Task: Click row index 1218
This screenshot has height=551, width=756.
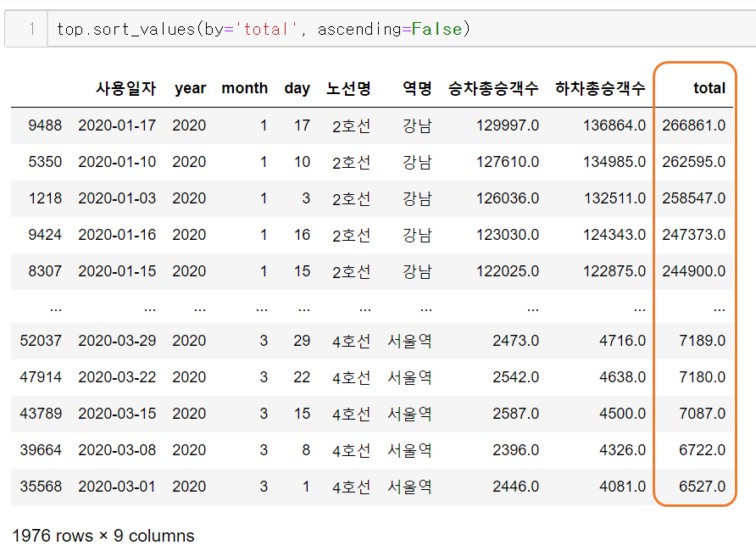Action: (45, 198)
